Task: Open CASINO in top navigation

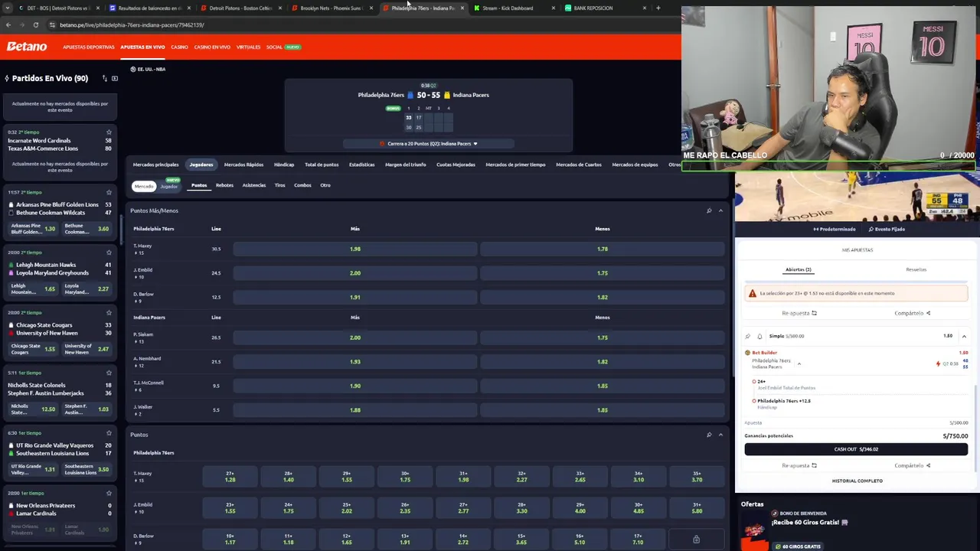Action: click(179, 47)
